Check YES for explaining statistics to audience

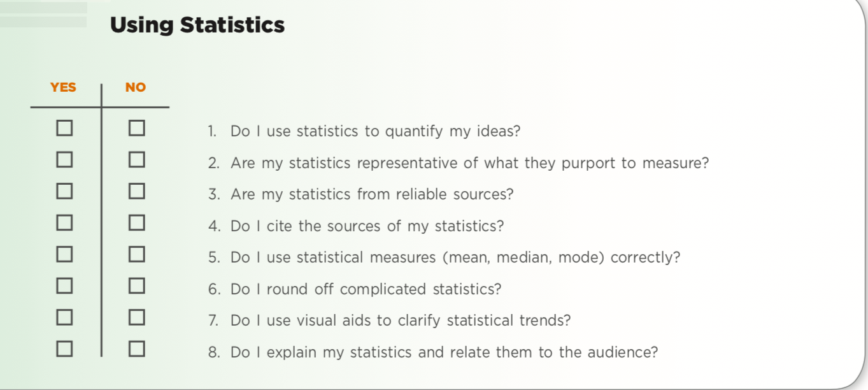(x=64, y=349)
